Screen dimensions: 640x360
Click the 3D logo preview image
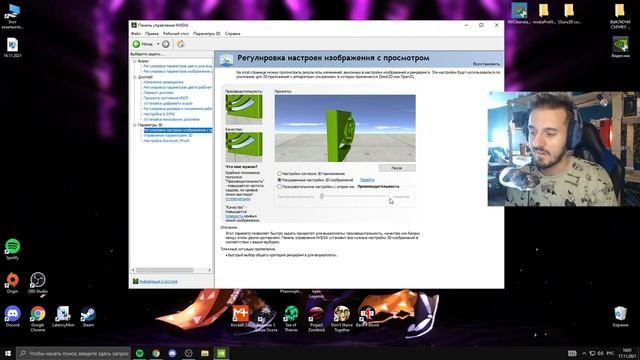pos(345,128)
